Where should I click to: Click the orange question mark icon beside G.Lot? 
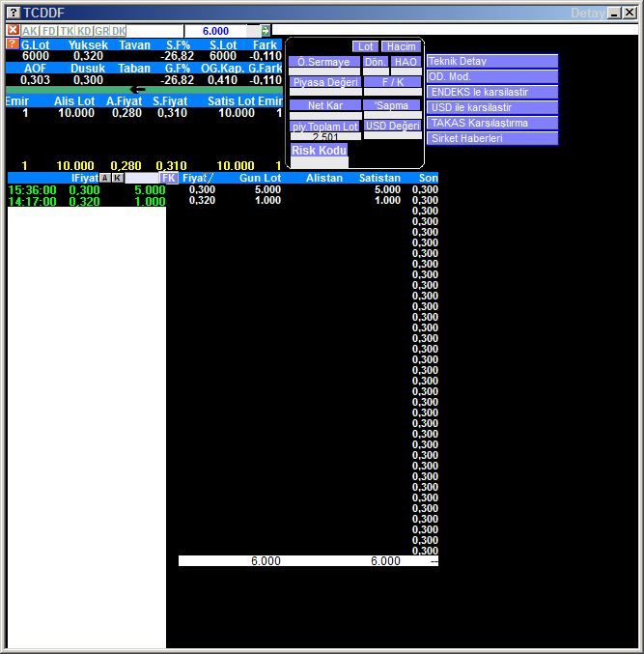tap(13, 44)
